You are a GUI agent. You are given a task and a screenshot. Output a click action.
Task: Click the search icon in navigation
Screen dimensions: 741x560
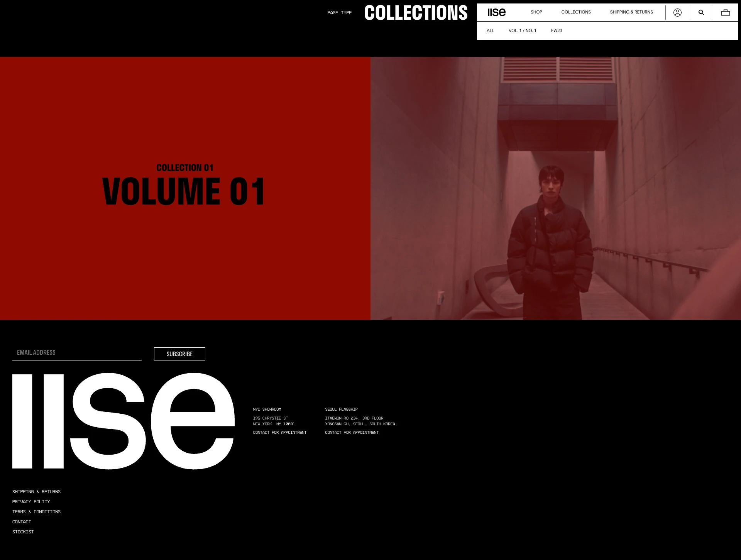(x=701, y=12)
